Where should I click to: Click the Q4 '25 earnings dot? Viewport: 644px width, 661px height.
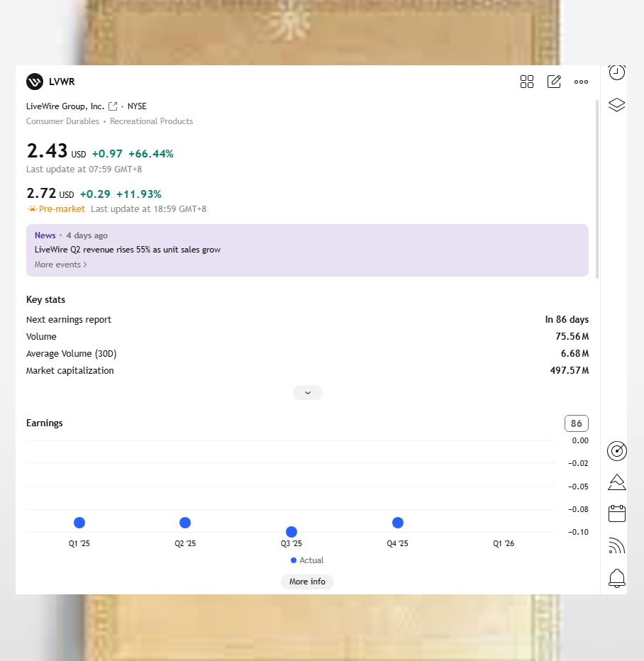[x=397, y=523]
